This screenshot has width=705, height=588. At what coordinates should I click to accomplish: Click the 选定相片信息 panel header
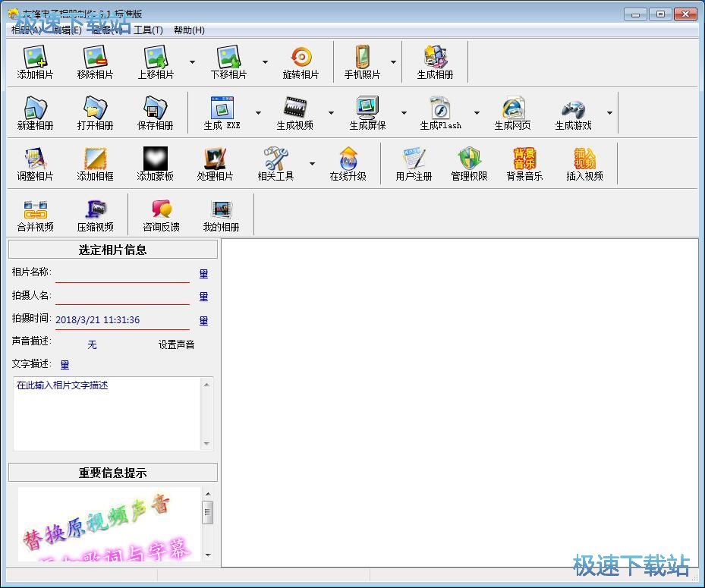pyautogui.click(x=113, y=250)
